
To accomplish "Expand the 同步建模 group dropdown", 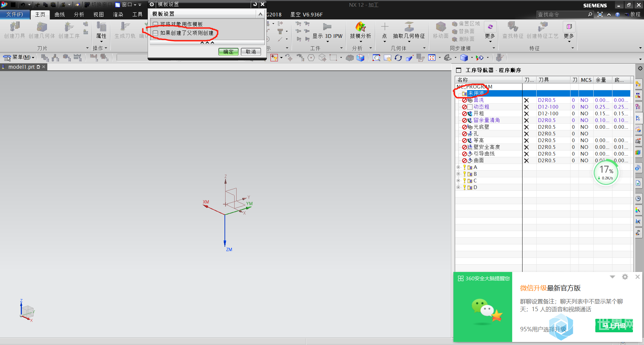I will (x=494, y=48).
